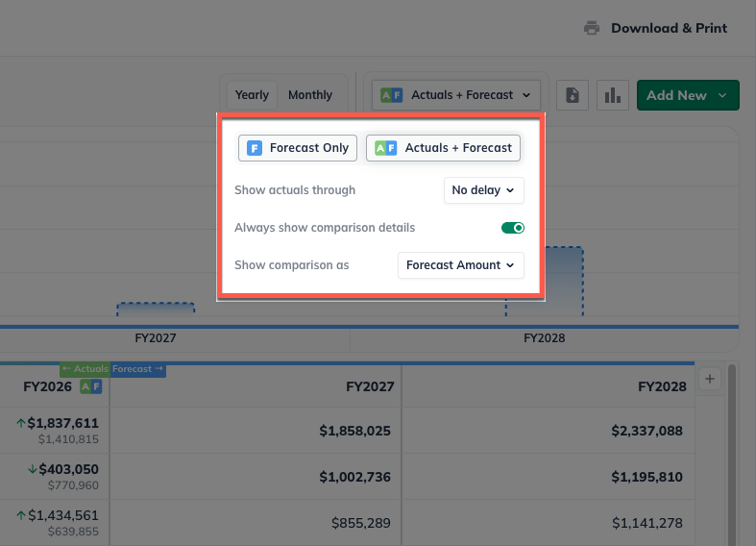Viewport: 756px width, 546px height.
Task: Click the down arrow beside $403,050
Action: 33,468
